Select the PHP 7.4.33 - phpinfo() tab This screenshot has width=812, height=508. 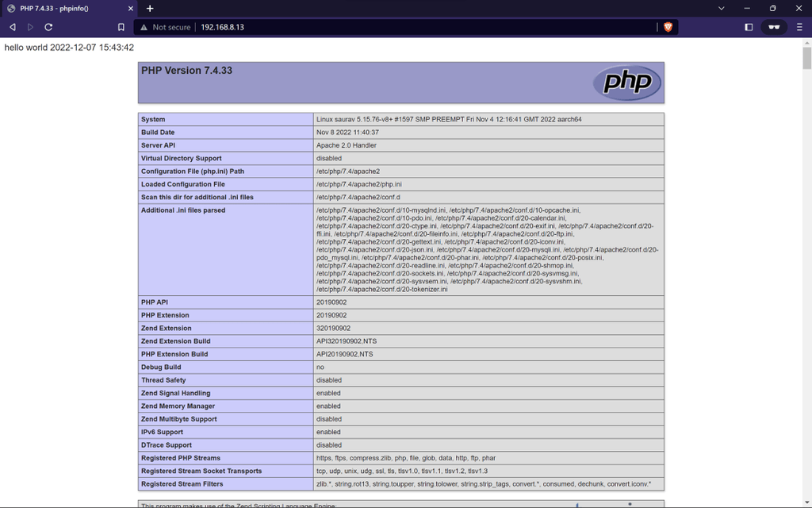70,8
